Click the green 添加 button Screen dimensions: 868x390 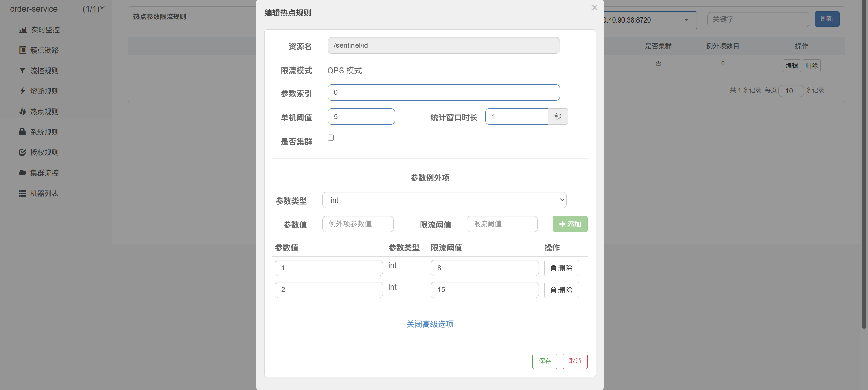[x=570, y=224]
